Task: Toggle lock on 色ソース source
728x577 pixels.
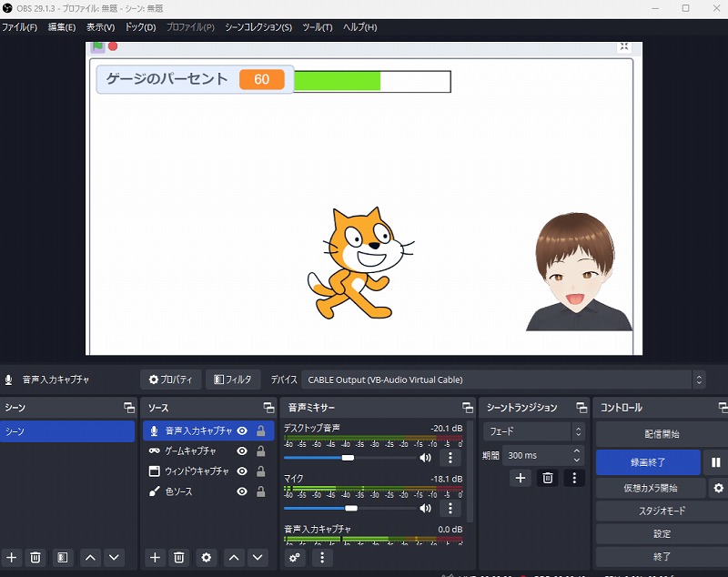Action: [x=261, y=491]
